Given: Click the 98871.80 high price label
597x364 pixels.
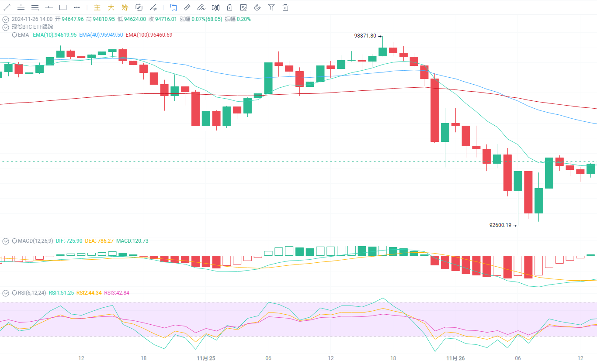Looking at the screenshot, I should pyautogui.click(x=365, y=36).
